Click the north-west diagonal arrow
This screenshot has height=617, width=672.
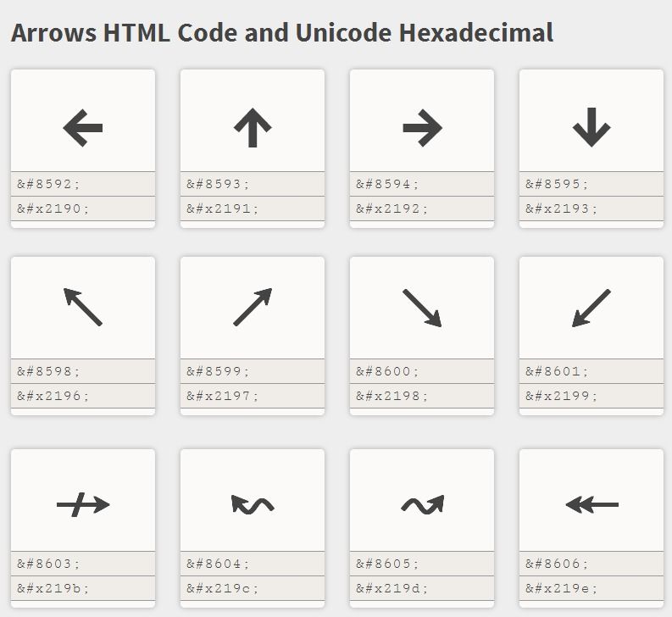click(83, 307)
